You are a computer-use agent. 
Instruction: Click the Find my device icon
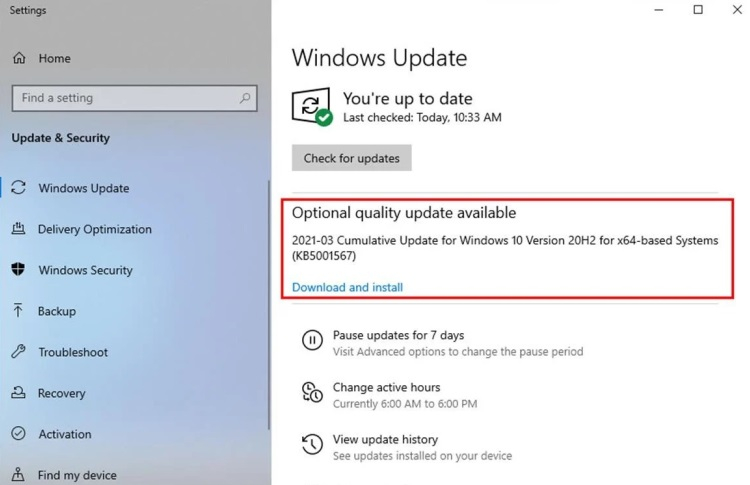point(18,475)
